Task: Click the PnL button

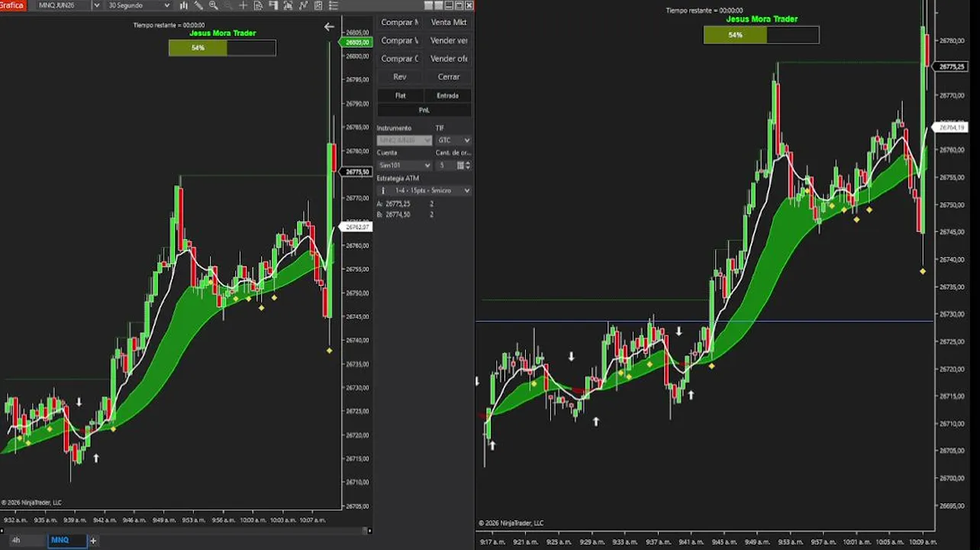Action: (424, 110)
